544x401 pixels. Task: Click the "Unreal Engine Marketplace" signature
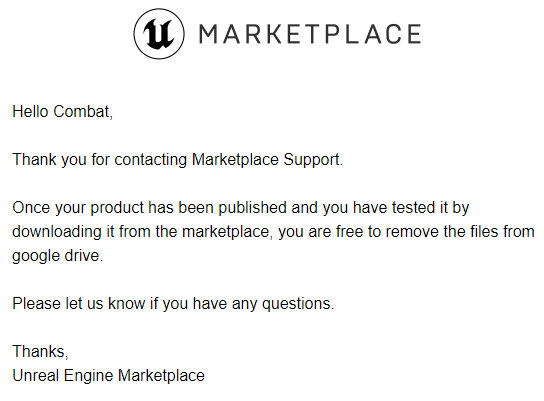(109, 376)
